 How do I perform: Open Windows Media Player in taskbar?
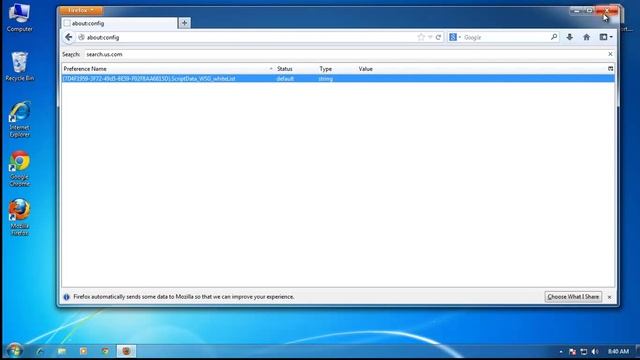83,351
